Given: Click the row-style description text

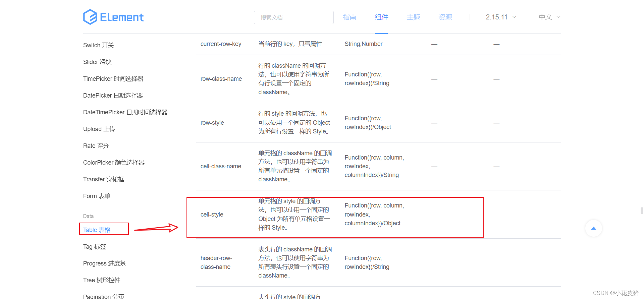Looking at the screenshot, I should coord(294,123).
